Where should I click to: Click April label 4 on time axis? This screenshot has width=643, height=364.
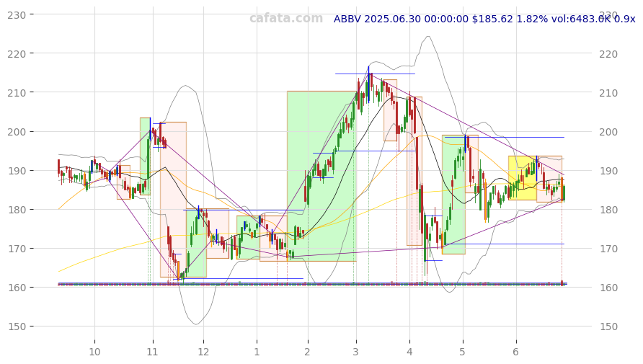tap(409, 352)
